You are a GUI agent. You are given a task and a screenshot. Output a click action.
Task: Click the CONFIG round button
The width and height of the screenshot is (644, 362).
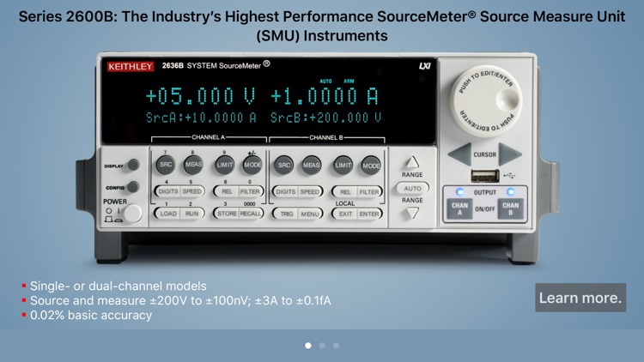click(133, 186)
